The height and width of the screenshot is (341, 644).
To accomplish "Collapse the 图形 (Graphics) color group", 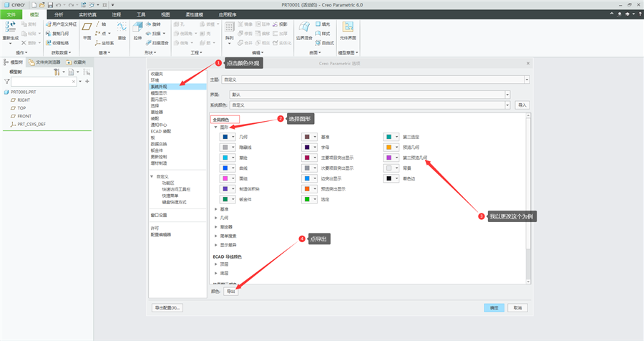I will click(x=215, y=127).
